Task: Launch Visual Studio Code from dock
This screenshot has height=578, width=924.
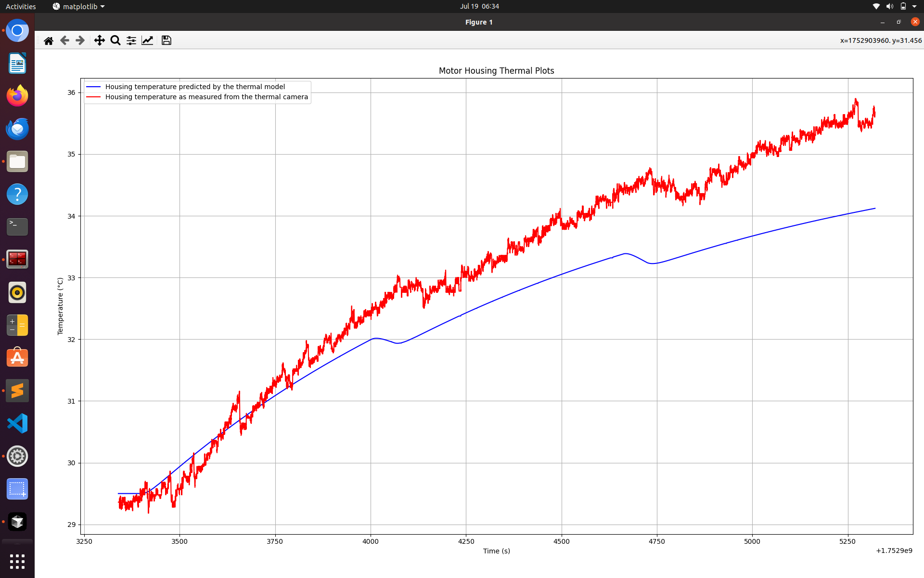Action: pos(17,423)
